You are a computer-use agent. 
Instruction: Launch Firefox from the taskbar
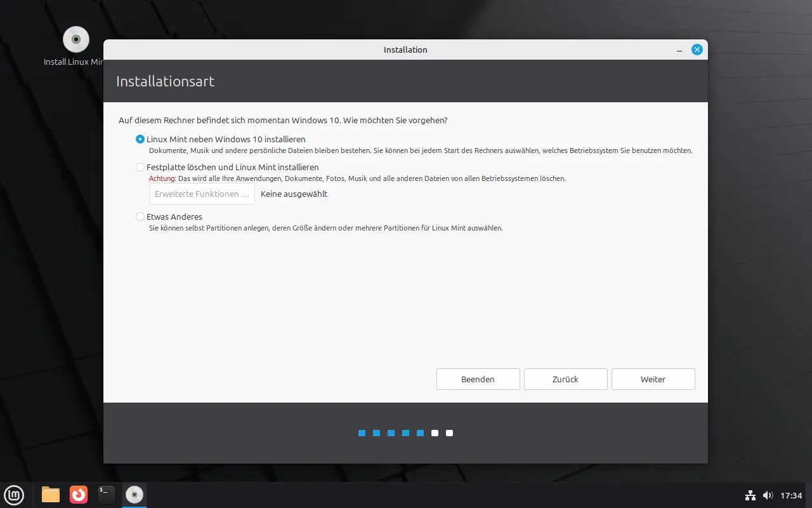click(79, 495)
